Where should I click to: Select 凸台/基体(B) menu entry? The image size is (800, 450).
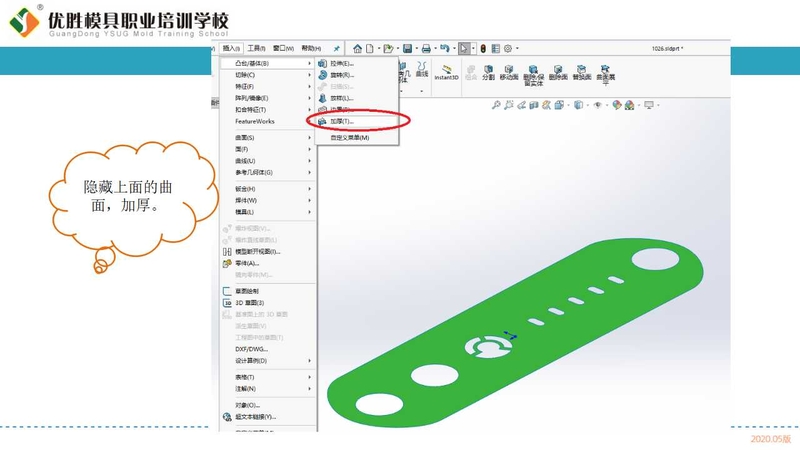[268, 63]
